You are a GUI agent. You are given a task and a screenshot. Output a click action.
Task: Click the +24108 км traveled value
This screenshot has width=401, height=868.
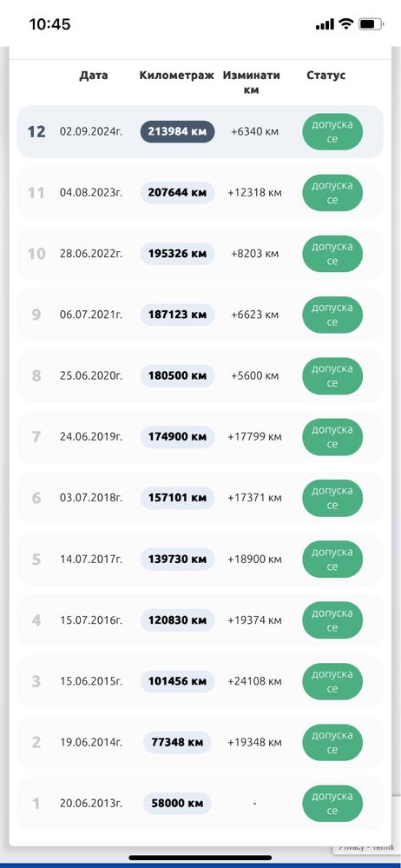click(254, 681)
